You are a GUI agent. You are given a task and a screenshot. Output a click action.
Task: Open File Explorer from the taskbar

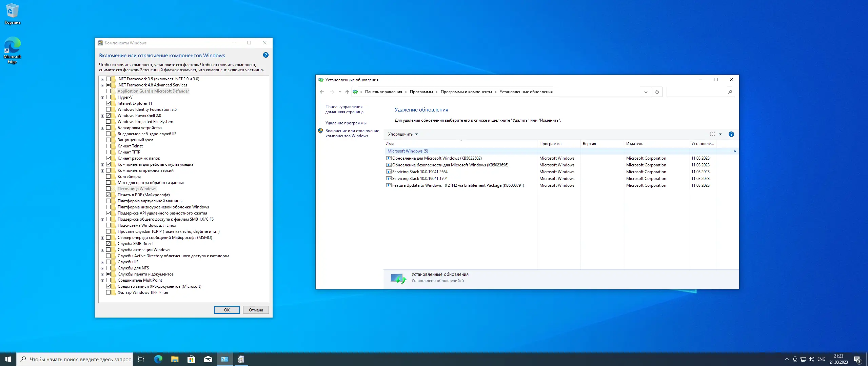pyautogui.click(x=175, y=359)
